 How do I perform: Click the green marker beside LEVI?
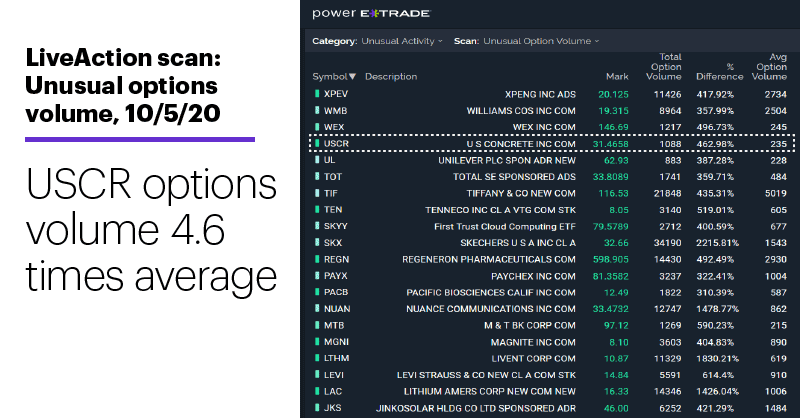[x=317, y=375]
